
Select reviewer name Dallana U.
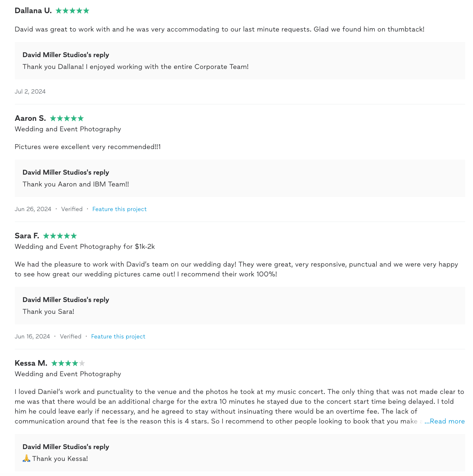pyautogui.click(x=33, y=11)
